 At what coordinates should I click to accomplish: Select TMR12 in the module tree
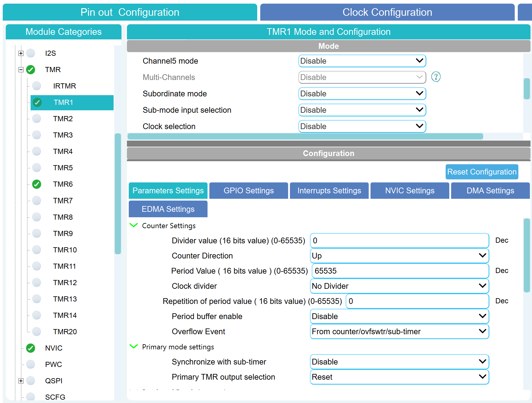tap(65, 283)
